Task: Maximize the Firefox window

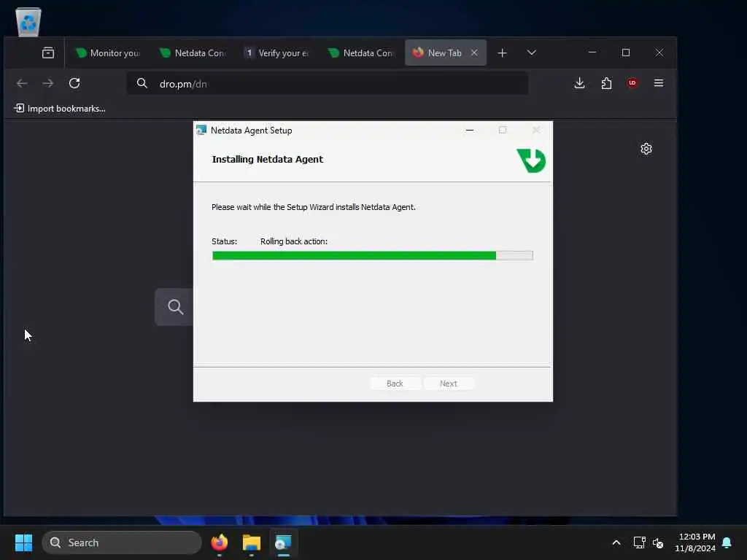Action: click(626, 52)
